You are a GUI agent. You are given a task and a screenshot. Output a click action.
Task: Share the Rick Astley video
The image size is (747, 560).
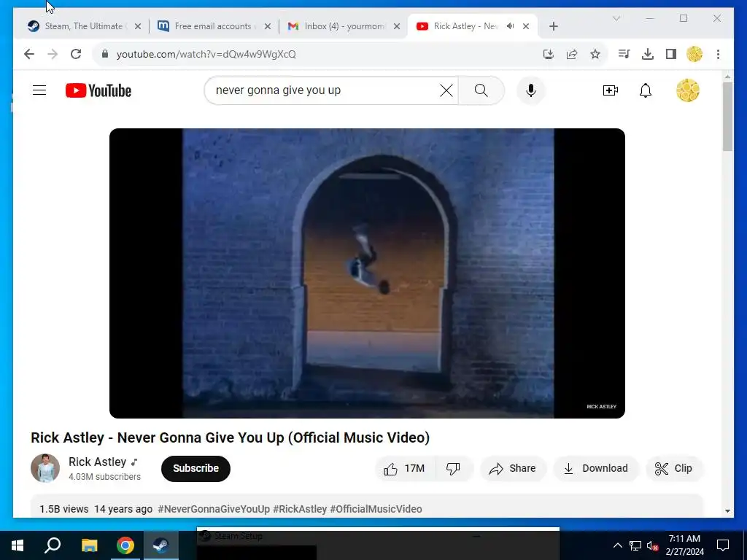point(513,469)
